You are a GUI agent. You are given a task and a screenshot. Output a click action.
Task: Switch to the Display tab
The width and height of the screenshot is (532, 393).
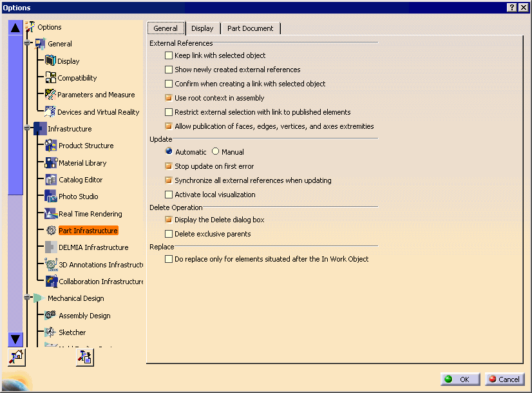coord(202,28)
